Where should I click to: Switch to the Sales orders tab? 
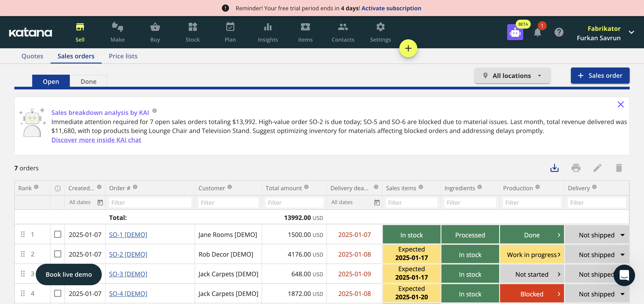click(76, 56)
